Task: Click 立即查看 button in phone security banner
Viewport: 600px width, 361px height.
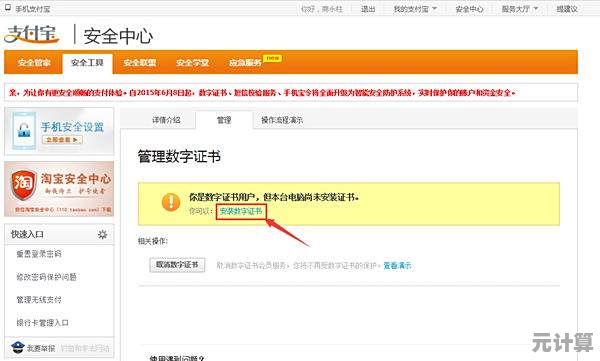Action: click(x=62, y=140)
